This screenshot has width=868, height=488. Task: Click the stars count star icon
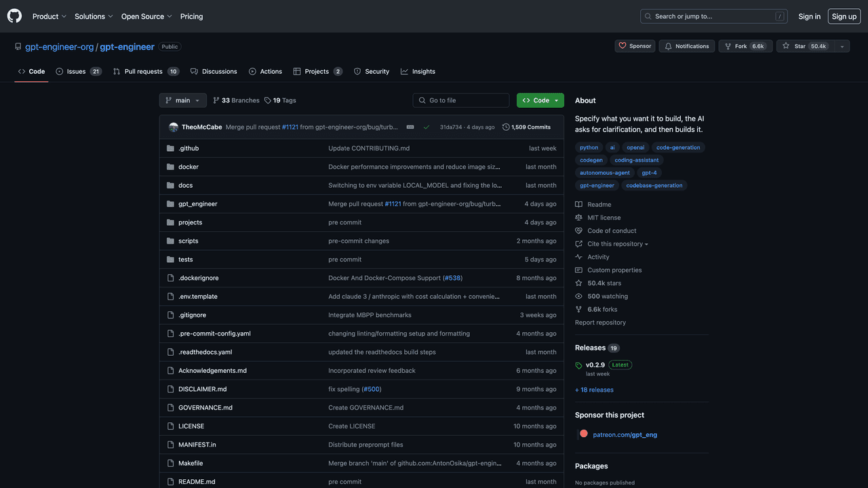point(578,283)
